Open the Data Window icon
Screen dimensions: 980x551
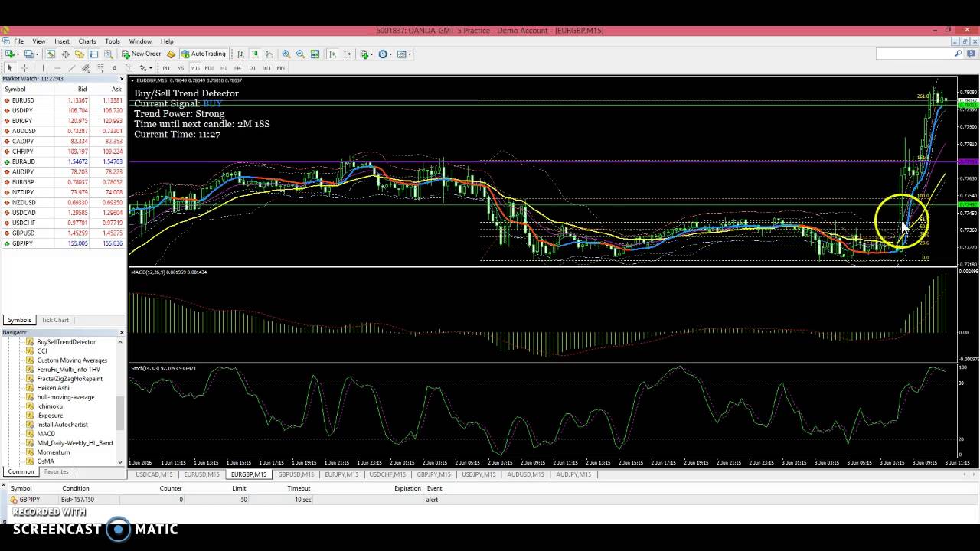[65, 54]
